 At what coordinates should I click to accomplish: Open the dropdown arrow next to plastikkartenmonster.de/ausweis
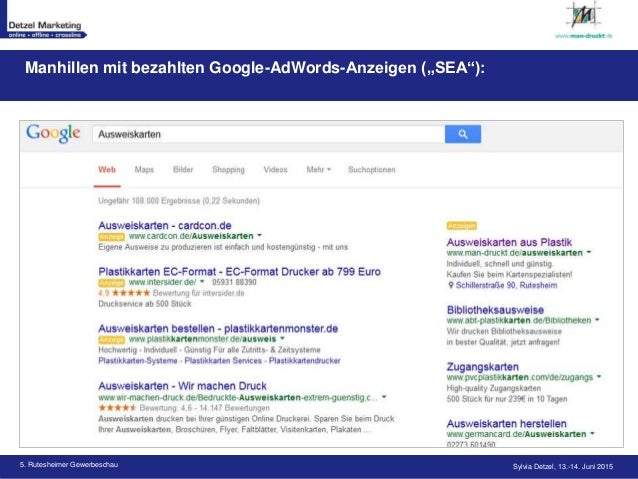pos(282,339)
